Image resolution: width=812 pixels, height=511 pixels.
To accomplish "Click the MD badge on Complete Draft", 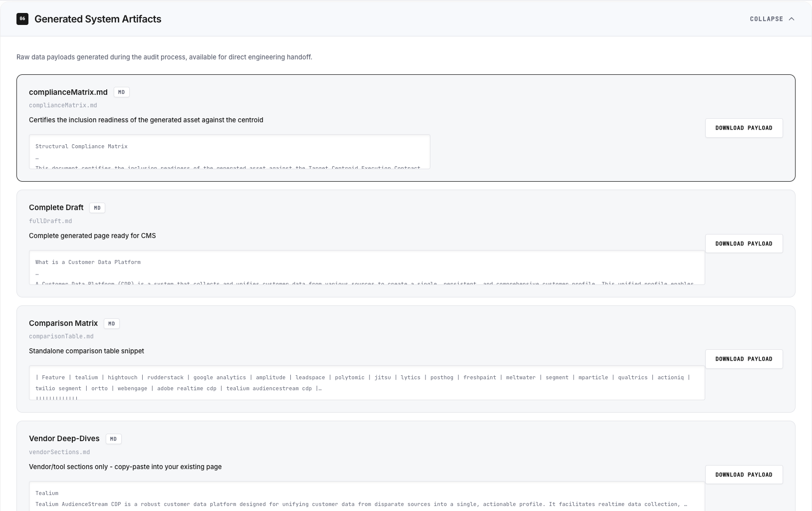I will [x=97, y=208].
